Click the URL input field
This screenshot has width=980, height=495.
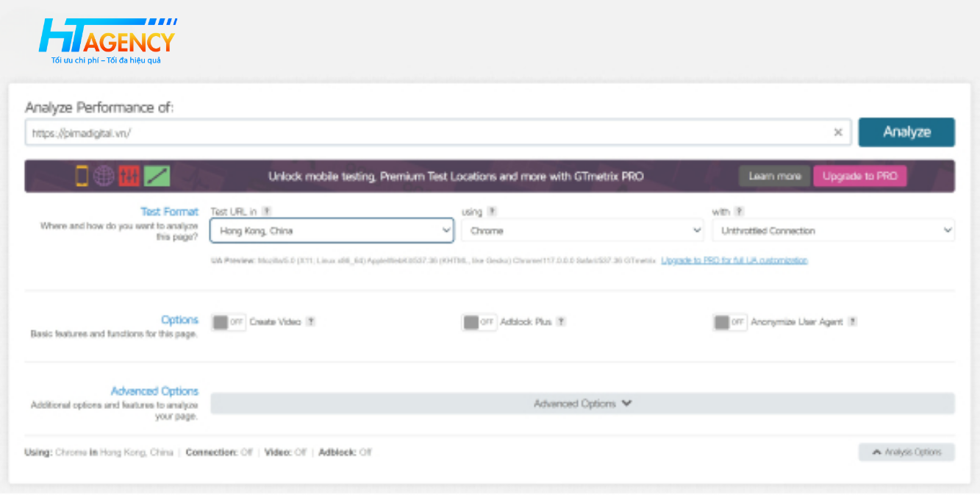coord(438,132)
